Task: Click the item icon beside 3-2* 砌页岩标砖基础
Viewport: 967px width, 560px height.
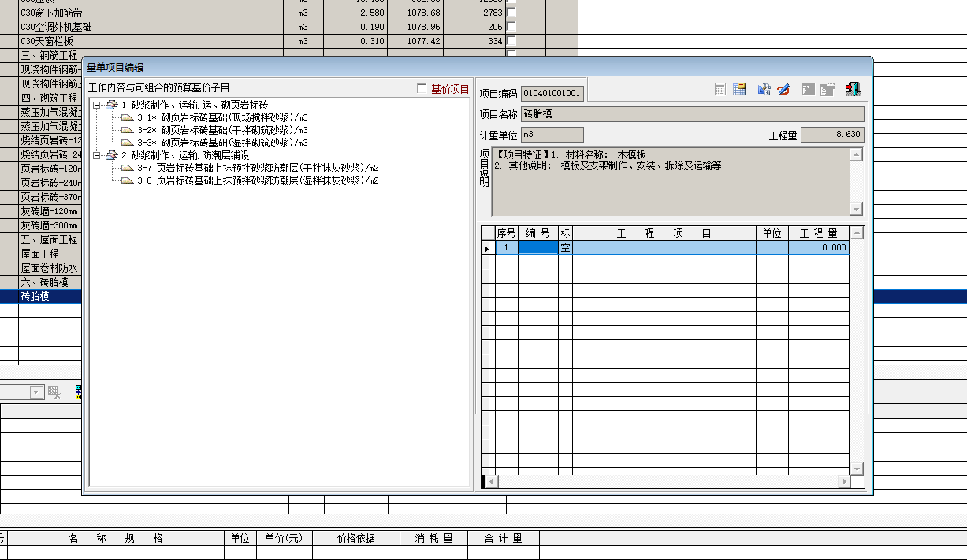Action: tap(128, 130)
